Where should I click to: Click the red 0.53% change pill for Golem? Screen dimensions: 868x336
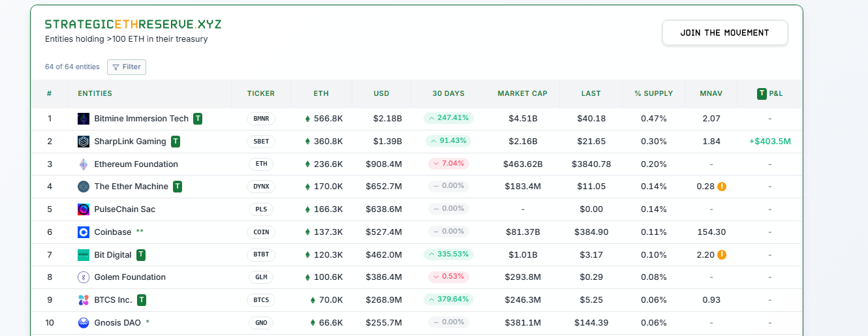pyautogui.click(x=448, y=277)
